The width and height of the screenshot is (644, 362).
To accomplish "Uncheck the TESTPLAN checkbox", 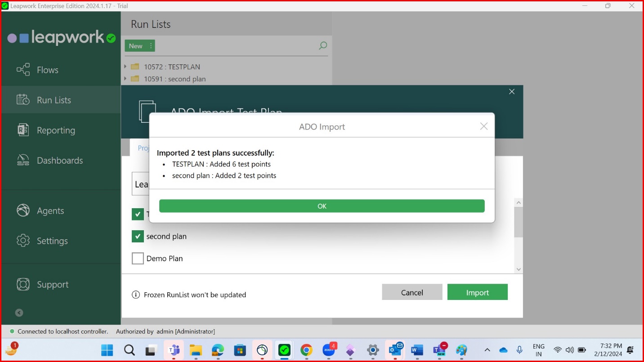I will (x=138, y=214).
